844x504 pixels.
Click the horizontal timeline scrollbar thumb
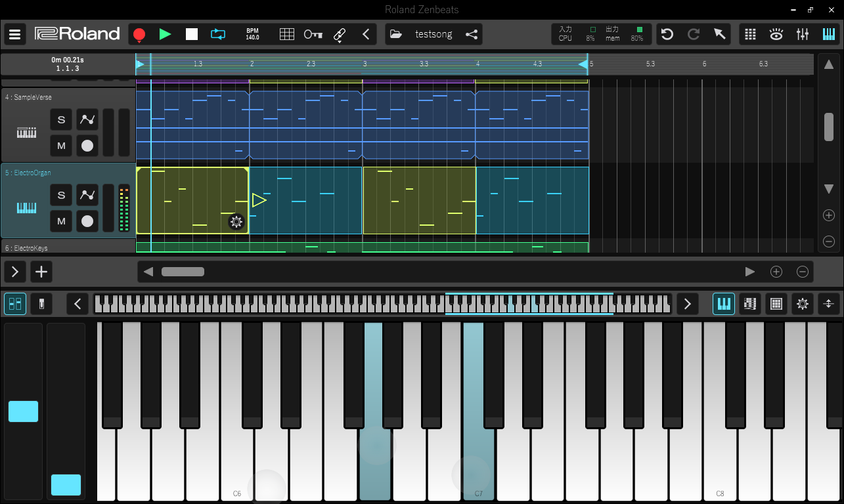(183, 272)
